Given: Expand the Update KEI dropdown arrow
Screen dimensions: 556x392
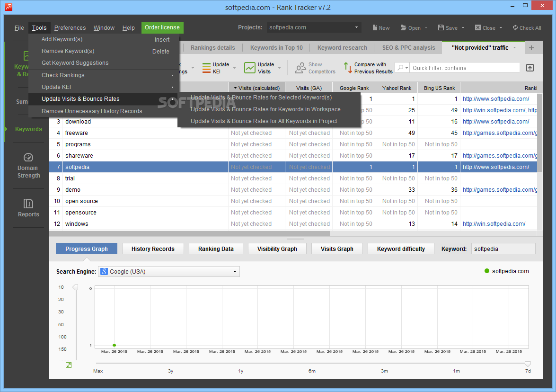Looking at the screenshot, I should click(234, 68).
